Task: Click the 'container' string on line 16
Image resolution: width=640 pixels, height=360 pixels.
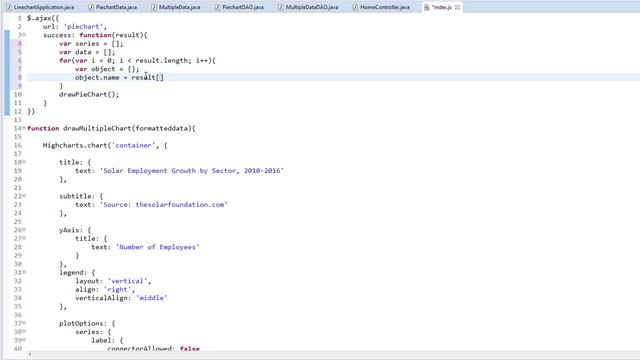Action: pyautogui.click(x=133, y=145)
